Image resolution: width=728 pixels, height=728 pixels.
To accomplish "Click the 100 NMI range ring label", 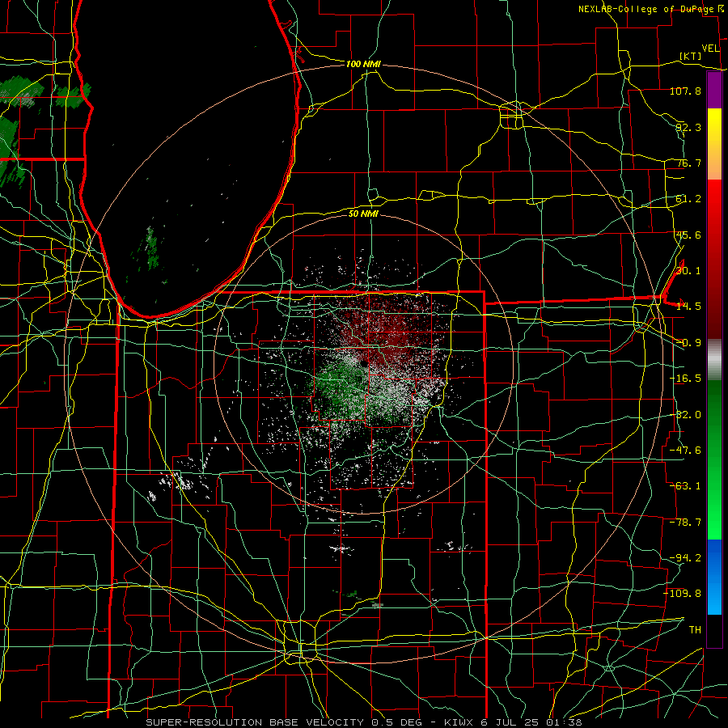I will (x=363, y=64).
